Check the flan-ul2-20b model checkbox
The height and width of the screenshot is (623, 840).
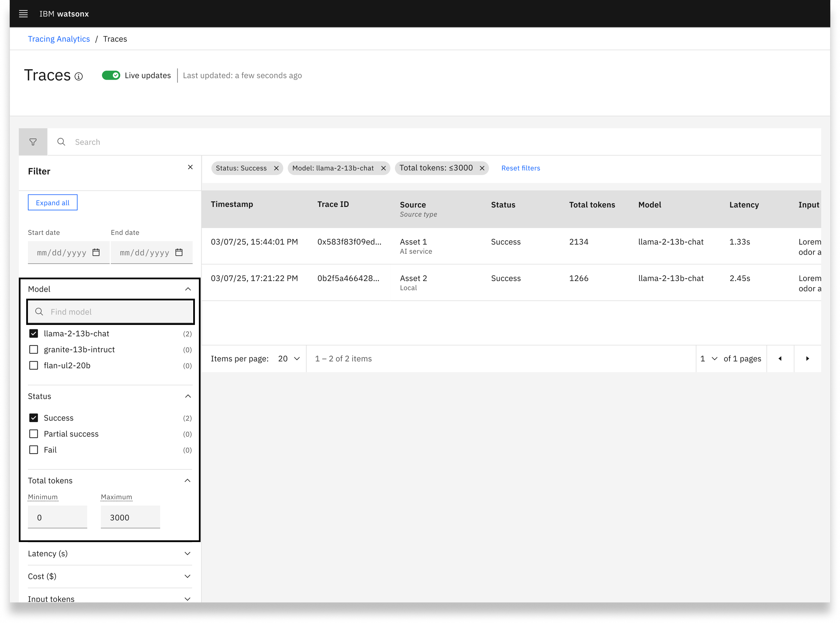point(34,366)
